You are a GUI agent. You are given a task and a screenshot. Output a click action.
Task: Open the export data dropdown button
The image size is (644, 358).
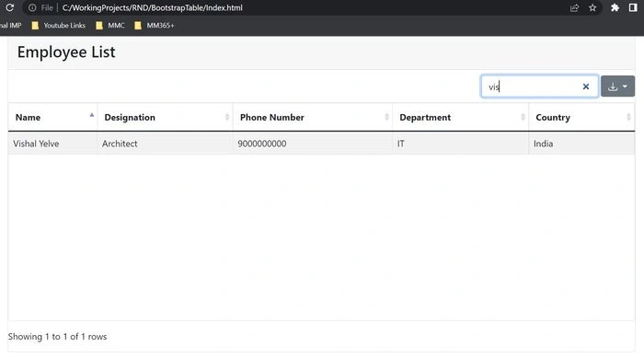pos(617,87)
